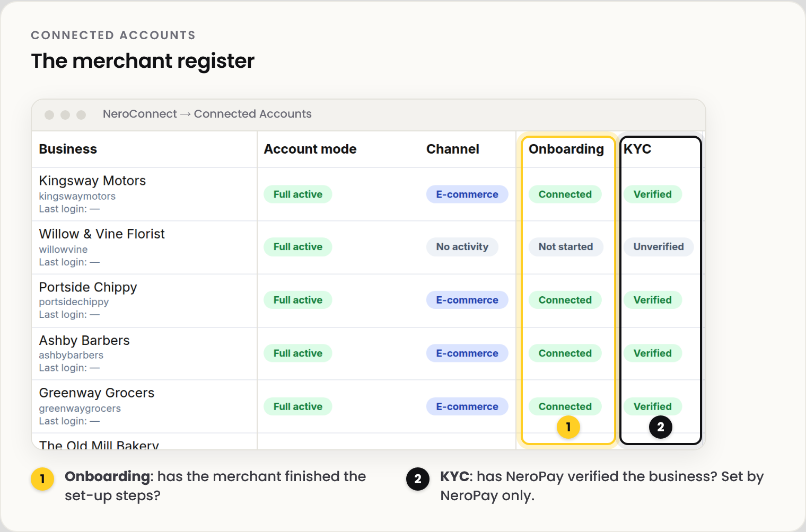Image resolution: width=806 pixels, height=532 pixels.
Task: Select the portsidechippy username text
Action: (x=74, y=302)
